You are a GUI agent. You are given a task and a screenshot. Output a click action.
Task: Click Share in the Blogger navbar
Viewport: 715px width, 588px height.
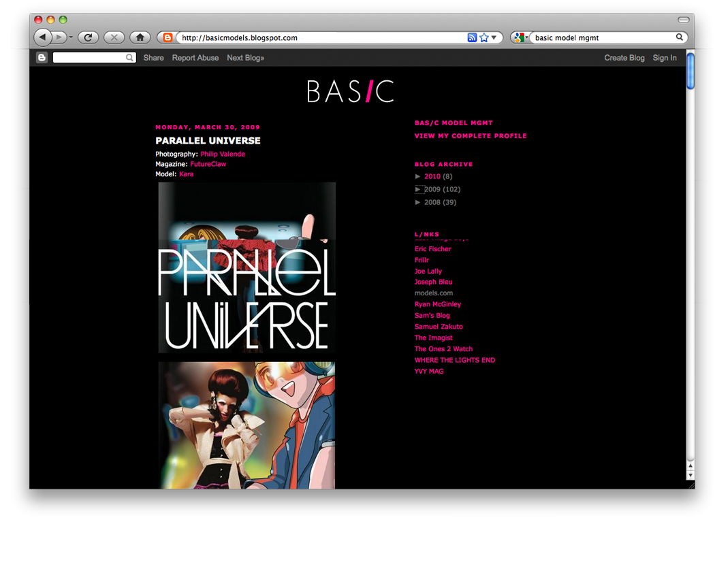click(x=153, y=58)
